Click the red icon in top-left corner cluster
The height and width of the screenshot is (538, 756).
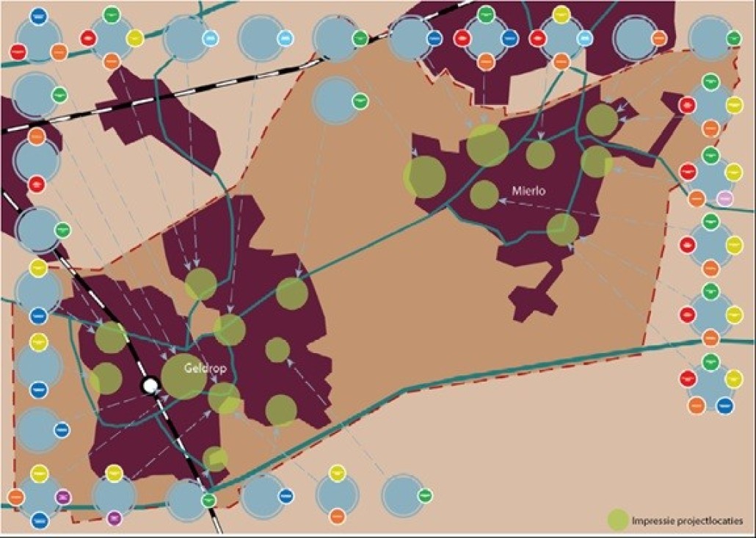pos(18,51)
